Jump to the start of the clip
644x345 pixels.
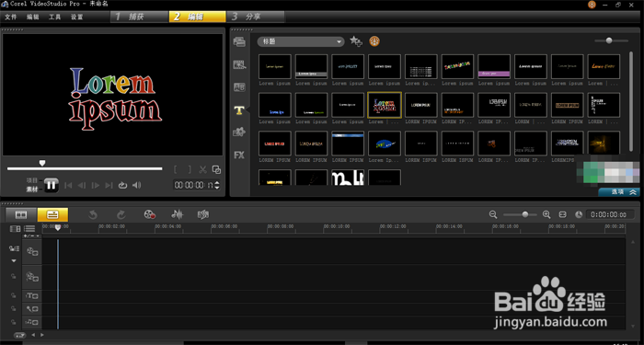(x=68, y=186)
